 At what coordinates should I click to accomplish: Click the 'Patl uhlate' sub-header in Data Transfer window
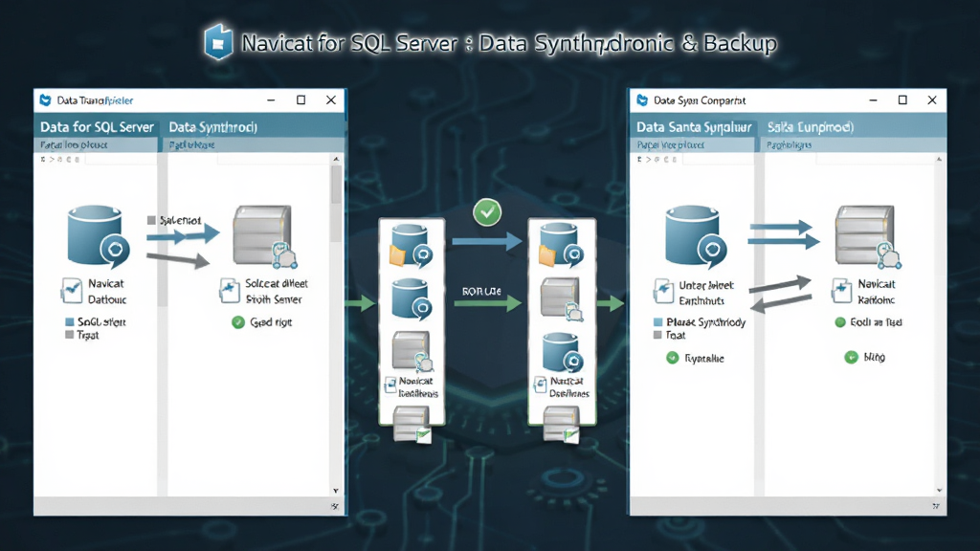(191, 145)
